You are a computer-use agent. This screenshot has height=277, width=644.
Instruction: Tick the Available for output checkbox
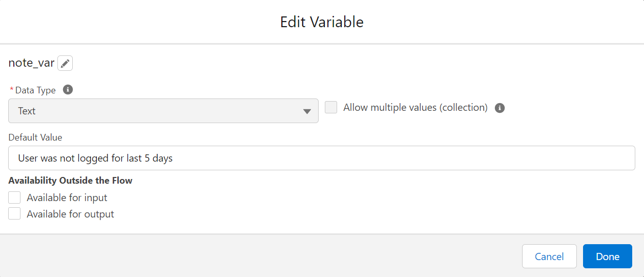click(x=14, y=214)
